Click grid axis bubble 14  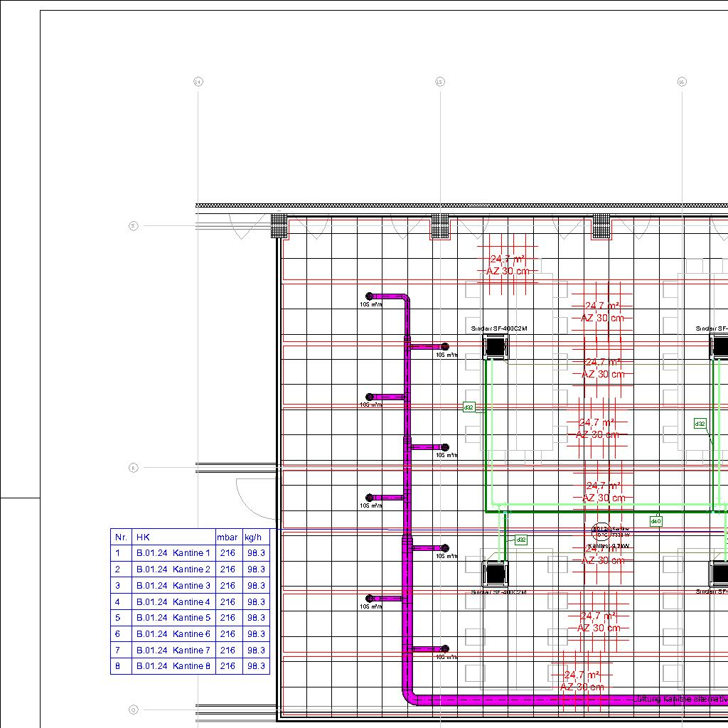coord(198,82)
